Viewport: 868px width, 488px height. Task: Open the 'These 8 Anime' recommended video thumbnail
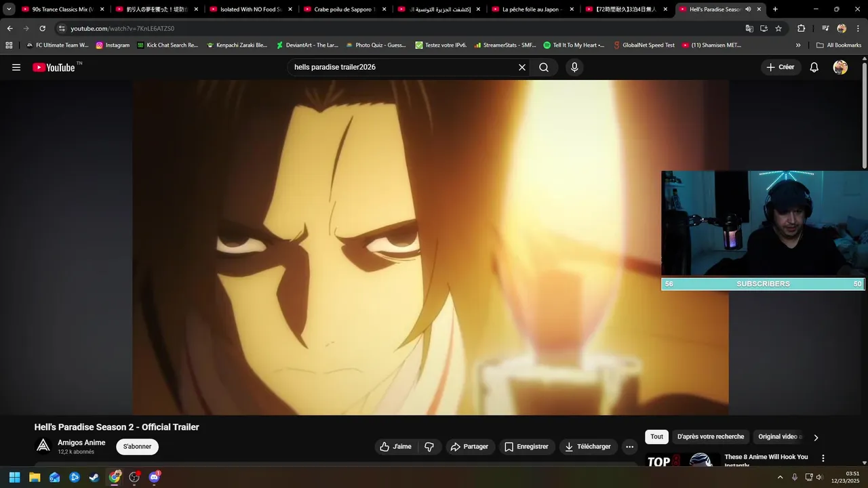[x=682, y=460]
